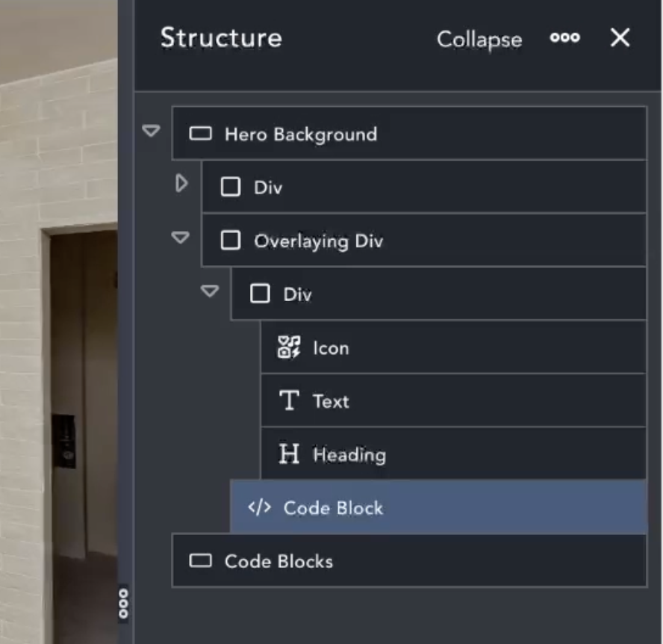The height and width of the screenshot is (644, 663).
Task: Click the vertical dots panel drag handle
Action: pos(123,604)
